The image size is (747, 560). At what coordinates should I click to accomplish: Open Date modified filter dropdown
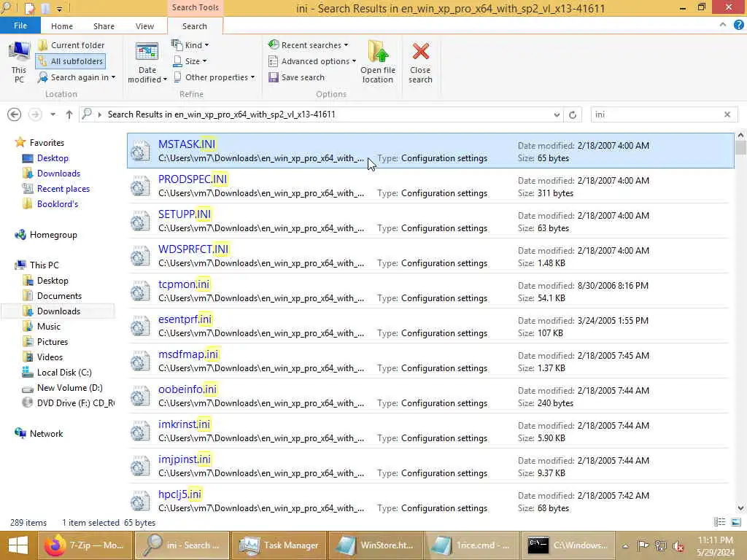click(147, 63)
